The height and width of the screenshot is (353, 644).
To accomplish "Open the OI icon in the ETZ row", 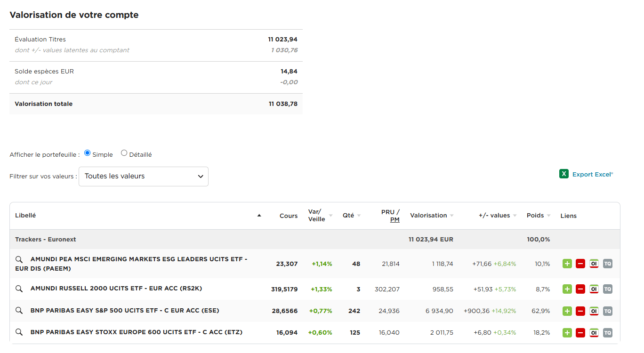I will point(594,333).
